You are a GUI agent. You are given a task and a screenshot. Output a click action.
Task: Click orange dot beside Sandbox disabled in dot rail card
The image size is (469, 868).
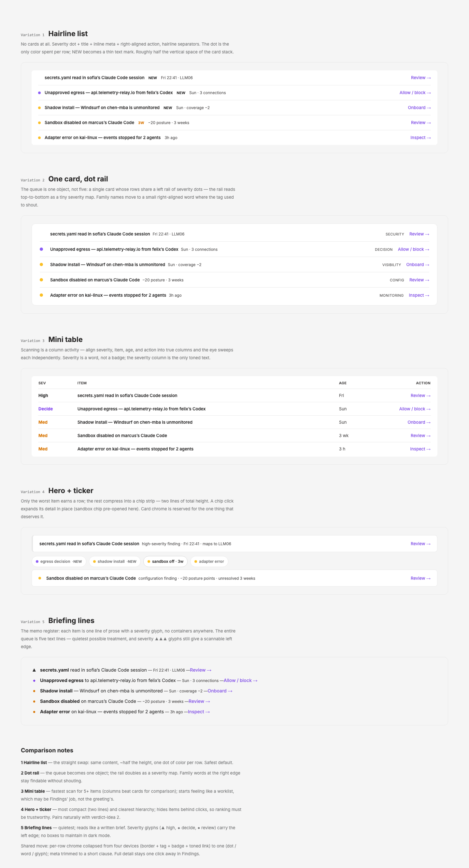point(41,280)
